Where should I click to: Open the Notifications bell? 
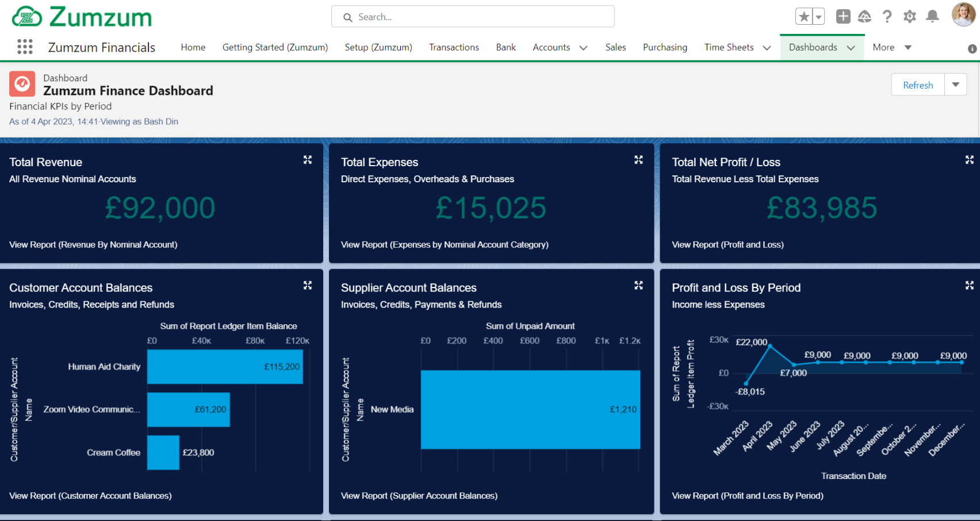coord(932,17)
